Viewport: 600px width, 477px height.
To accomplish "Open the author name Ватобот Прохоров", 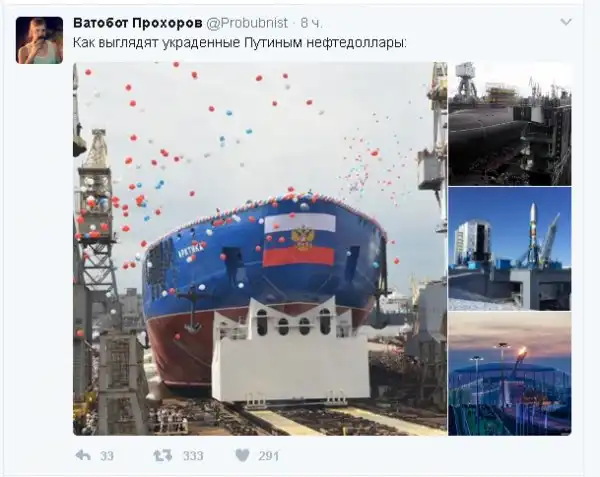I will click(138, 23).
